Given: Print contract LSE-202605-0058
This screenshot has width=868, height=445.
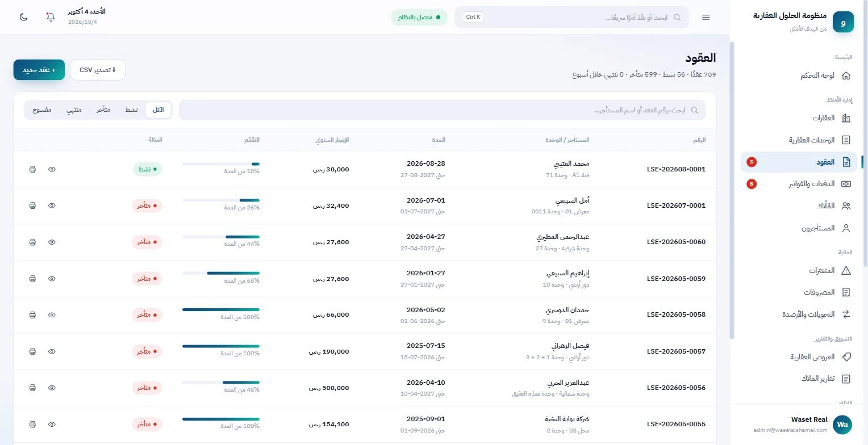Looking at the screenshot, I should point(32,315).
